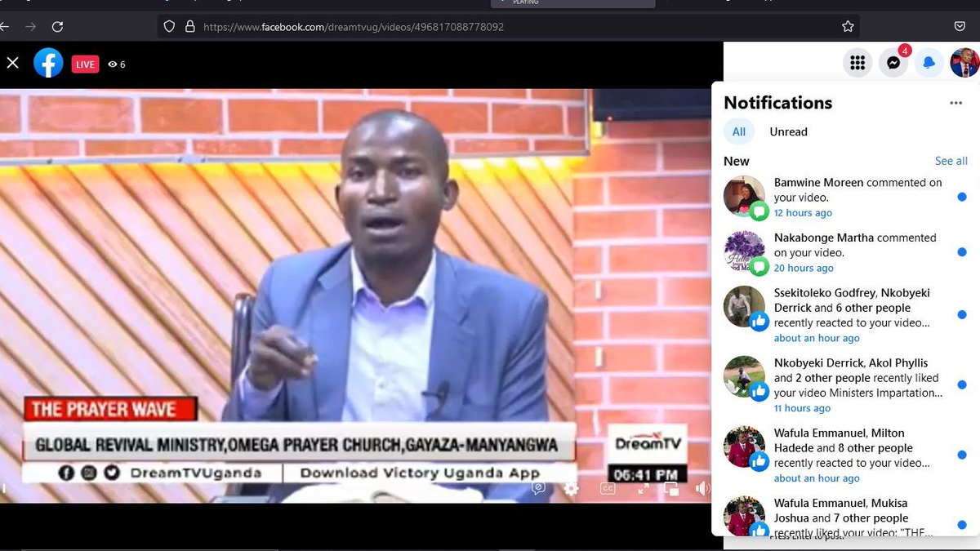Image resolution: width=980 pixels, height=551 pixels.
Task: Go back in the browser
Action: tap(5, 26)
